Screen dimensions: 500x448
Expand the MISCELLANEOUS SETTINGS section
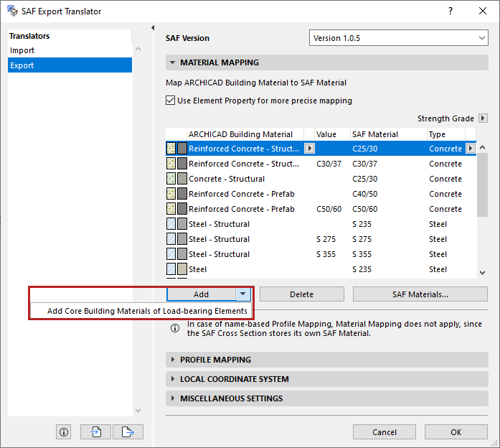pyautogui.click(x=327, y=398)
